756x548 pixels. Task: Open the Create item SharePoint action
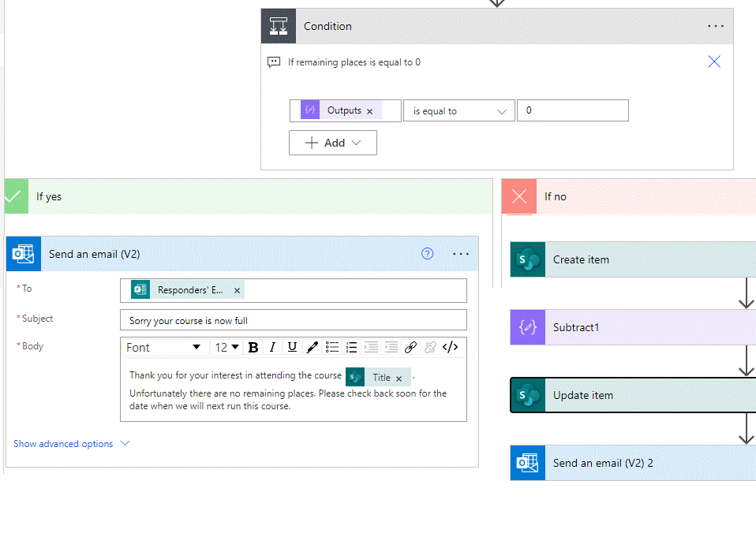coord(633,259)
